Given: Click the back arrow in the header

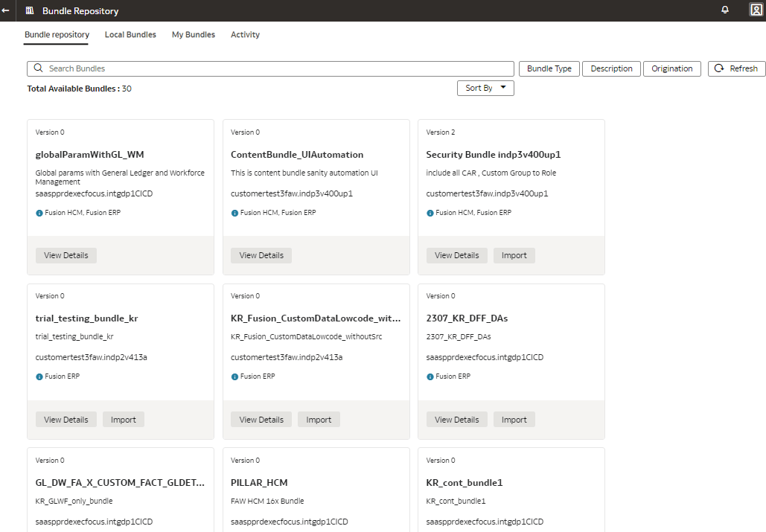Looking at the screenshot, I should [x=7, y=10].
